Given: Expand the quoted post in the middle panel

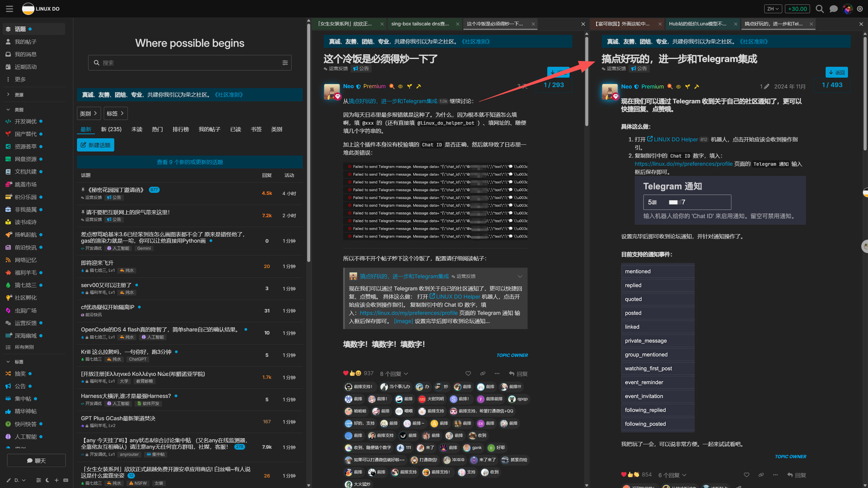Looking at the screenshot, I should coord(520,277).
